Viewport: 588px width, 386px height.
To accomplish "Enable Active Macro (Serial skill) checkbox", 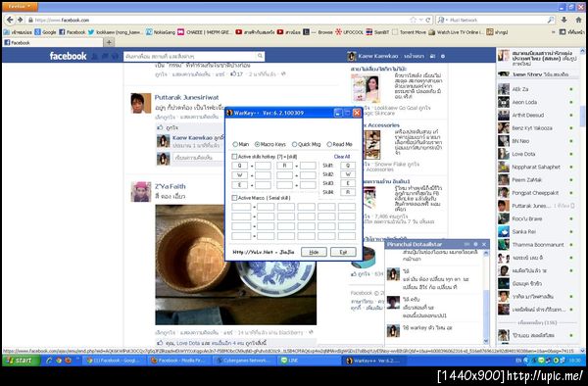I will click(x=234, y=198).
